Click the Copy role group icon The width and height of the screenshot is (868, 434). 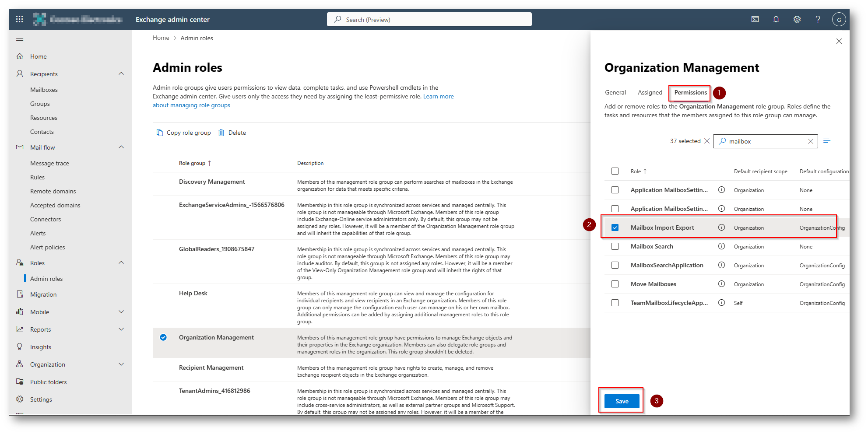pos(160,133)
